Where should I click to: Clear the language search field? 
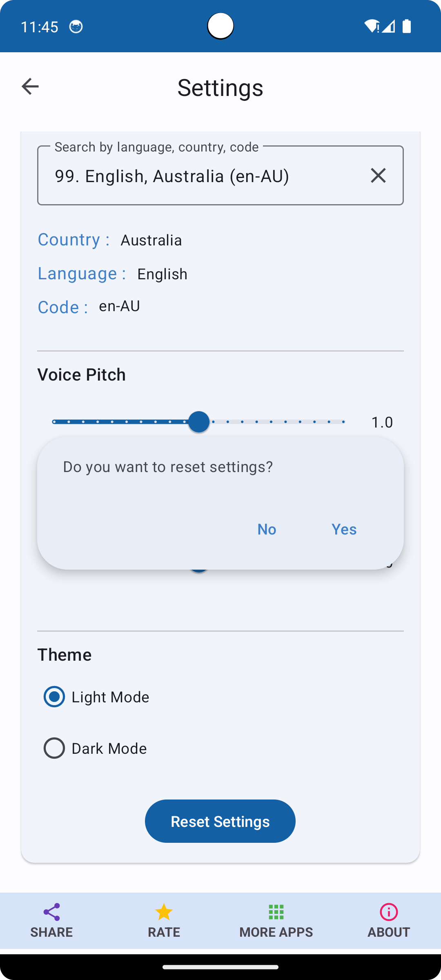(378, 176)
